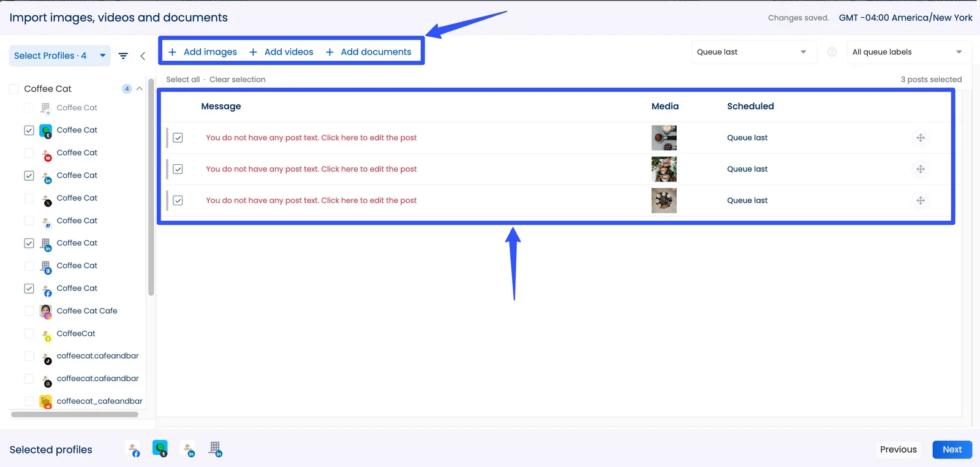Click the 3 posts selected text
The height and width of the screenshot is (467, 980).
(931, 80)
